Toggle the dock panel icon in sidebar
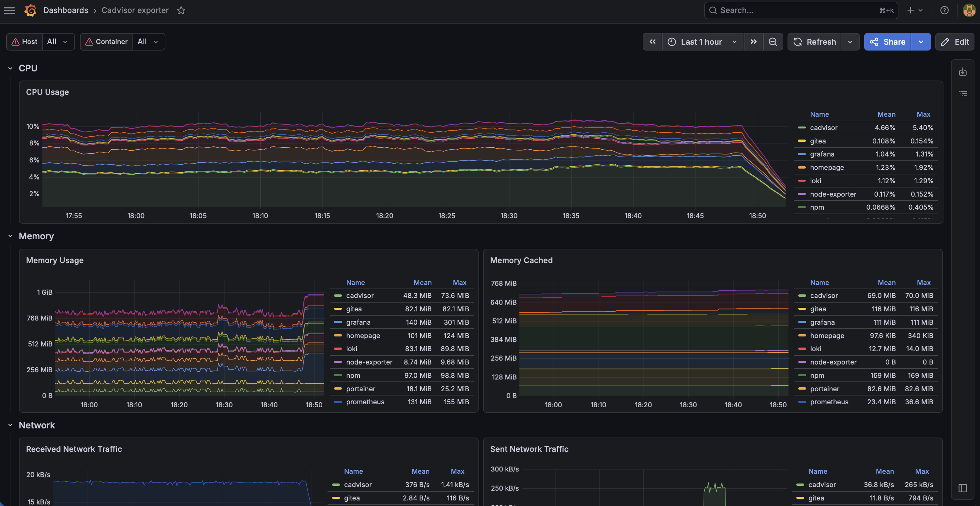Screen dimensions: 980x506 [962, 488]
